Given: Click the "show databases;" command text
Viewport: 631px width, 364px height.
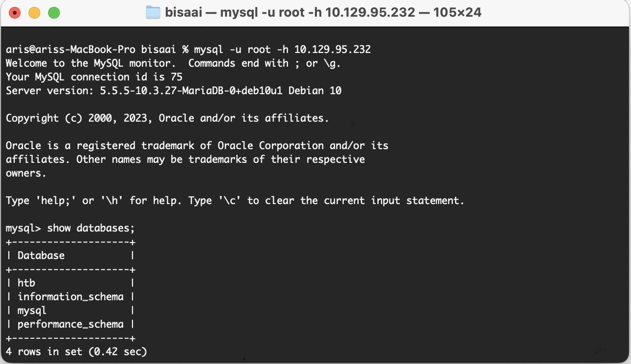Looking at the screenshot, I should pos(91,228).
